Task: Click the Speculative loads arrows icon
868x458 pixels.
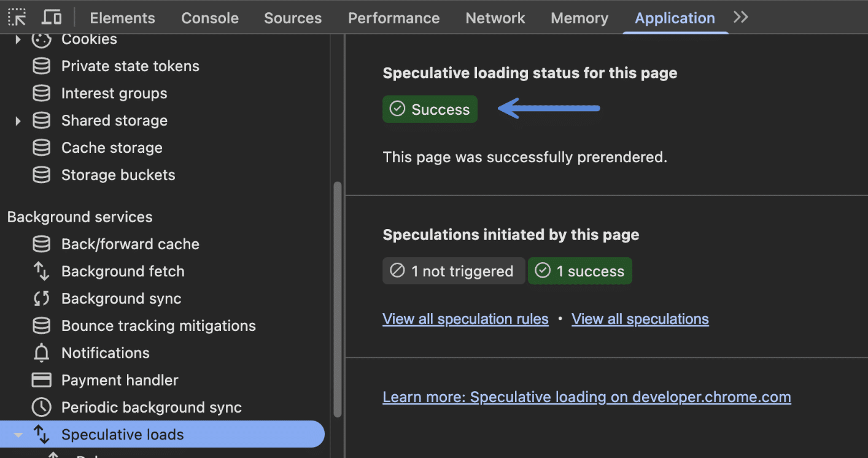Action: tap(41, 434)
